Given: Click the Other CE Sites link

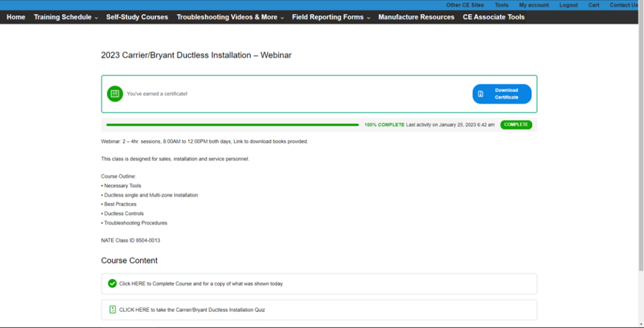Looking at the screenshot, I should 465,5.
